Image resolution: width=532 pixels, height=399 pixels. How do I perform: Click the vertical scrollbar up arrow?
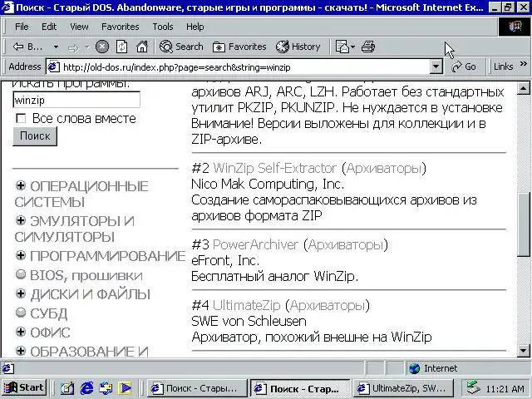(x=523, y=89)
